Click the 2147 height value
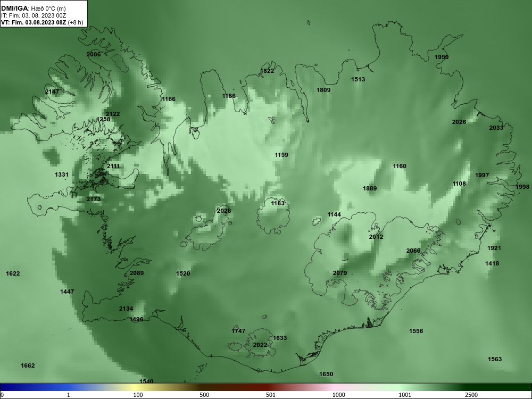Image resolution: width=532 pixels, height=399 pixels. pos(52,92)
